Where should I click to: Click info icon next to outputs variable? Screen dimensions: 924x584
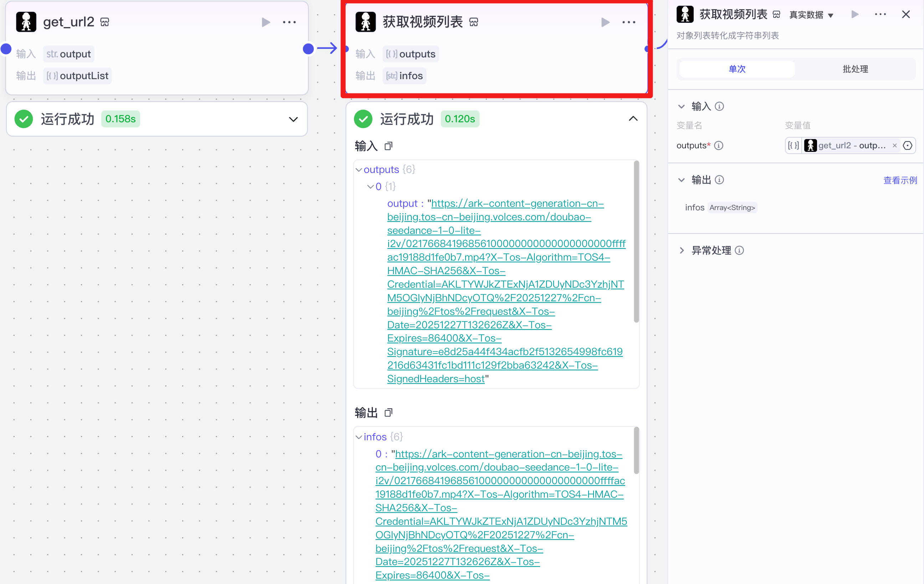pyautogui.click(x=719, y=146)
